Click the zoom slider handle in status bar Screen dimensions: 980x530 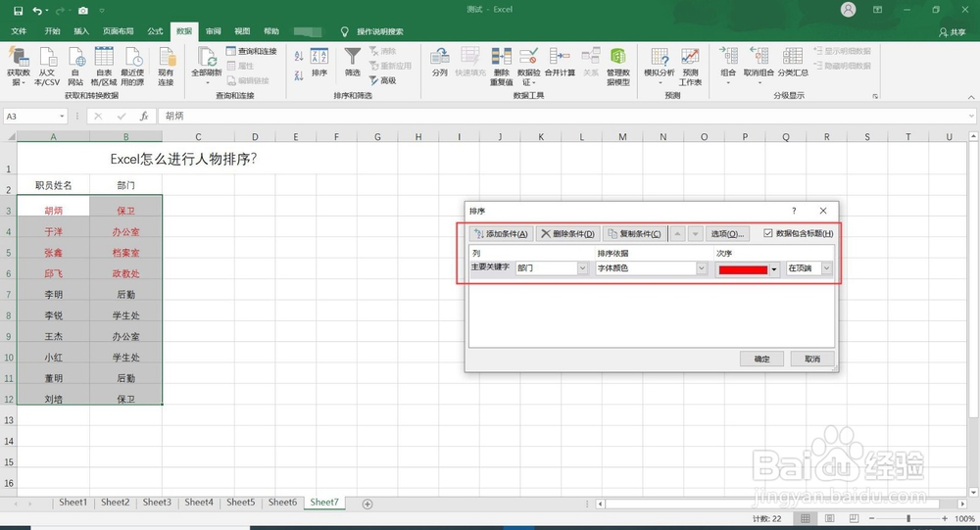908,519
